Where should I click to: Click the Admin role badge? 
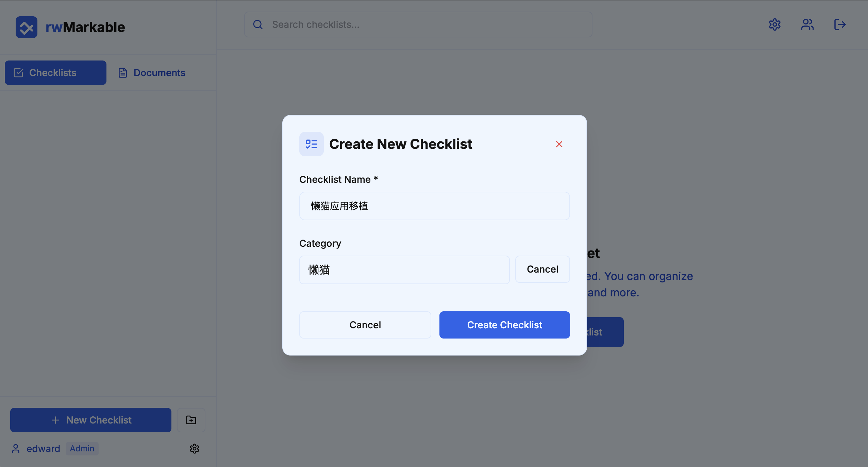click(82, 449)
